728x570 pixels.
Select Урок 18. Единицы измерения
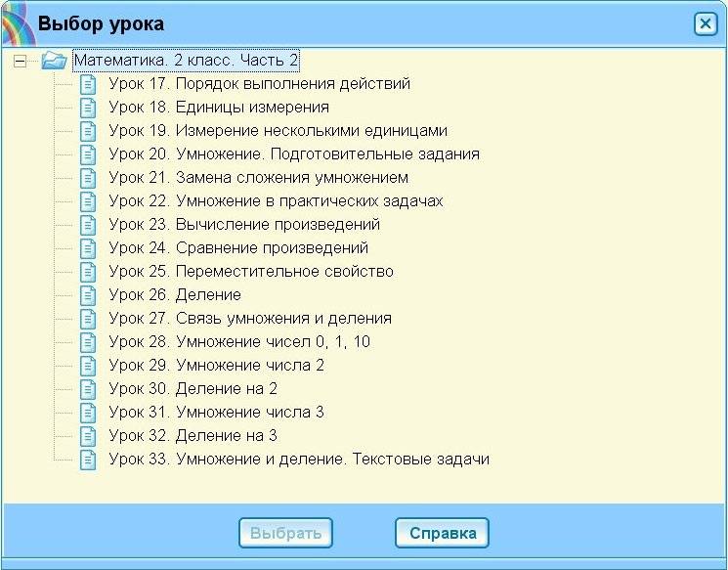(x=219, y=108)
